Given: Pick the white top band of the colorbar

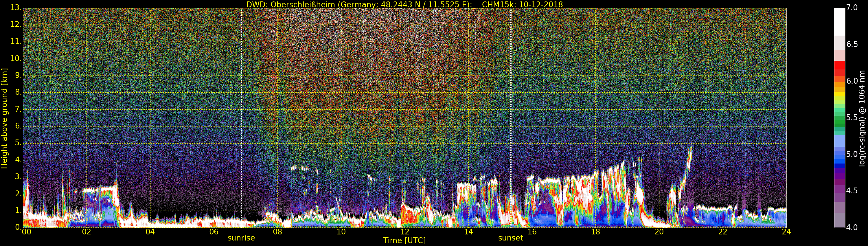Looking at the screenshot, I should pos(839,22).
